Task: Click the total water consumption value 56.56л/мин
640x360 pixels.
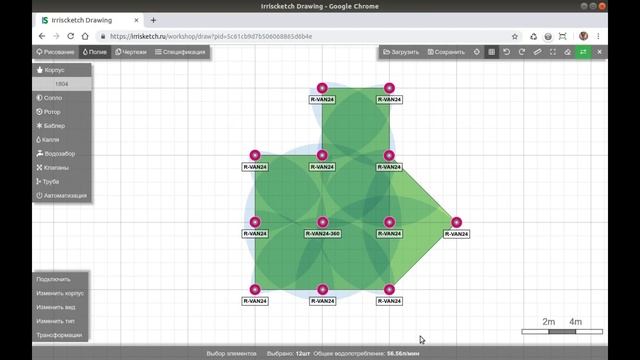Action: tap(403, 353)
